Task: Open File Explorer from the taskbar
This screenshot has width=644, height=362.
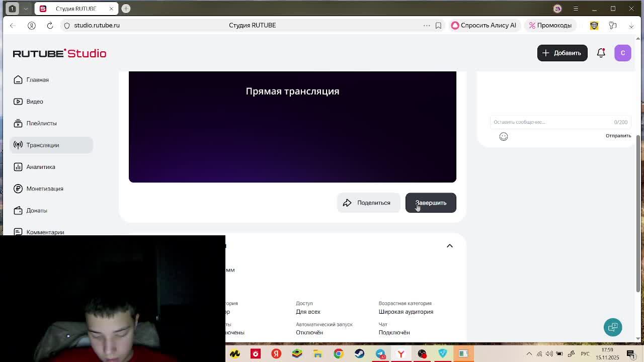Action: (317, 354)
